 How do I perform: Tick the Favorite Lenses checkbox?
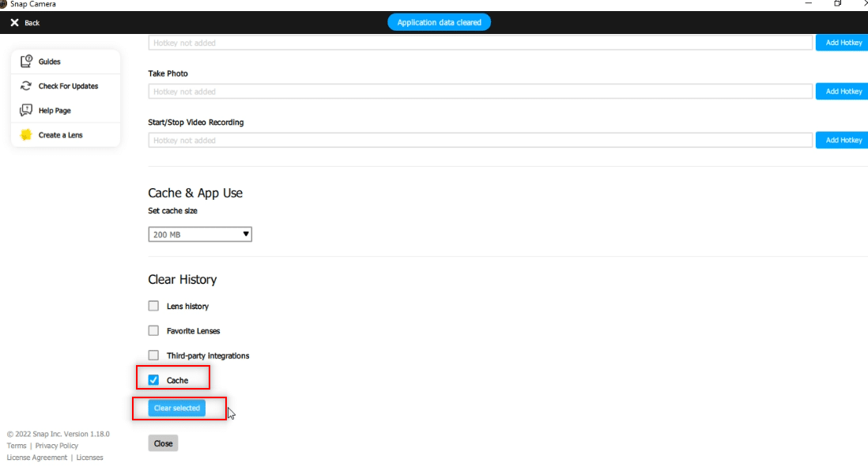[x=153, y=330]
